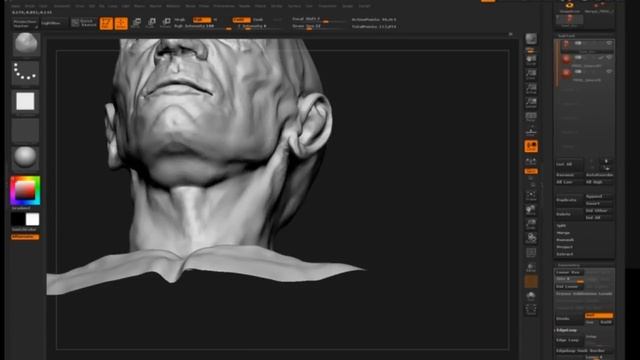
Task: Expand the Remesh section
Action: tap(565, 240)
